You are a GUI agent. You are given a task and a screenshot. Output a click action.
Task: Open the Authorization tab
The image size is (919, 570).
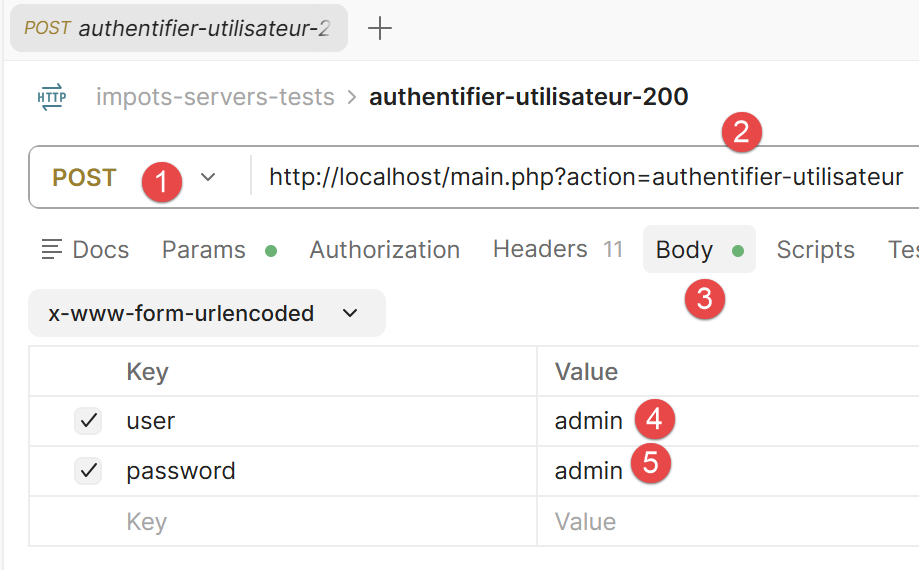384,250
